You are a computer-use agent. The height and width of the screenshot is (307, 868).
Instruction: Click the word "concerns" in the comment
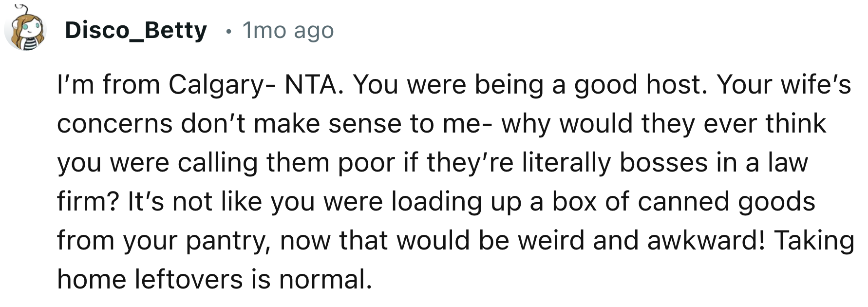[114, 124]
